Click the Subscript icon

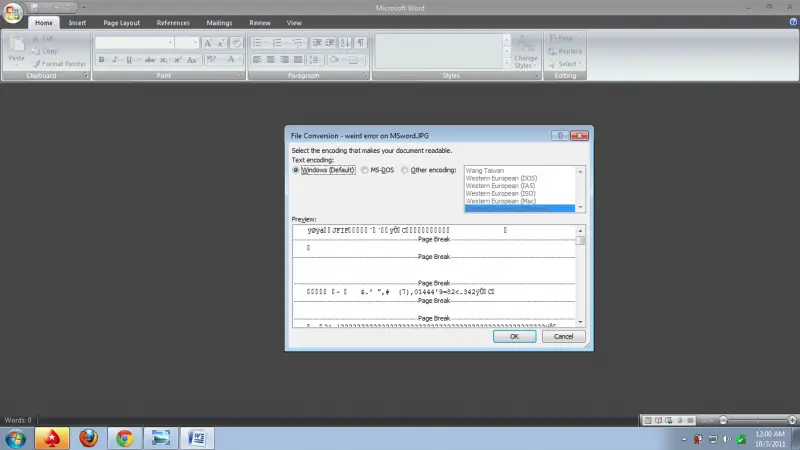coord(163,60)
